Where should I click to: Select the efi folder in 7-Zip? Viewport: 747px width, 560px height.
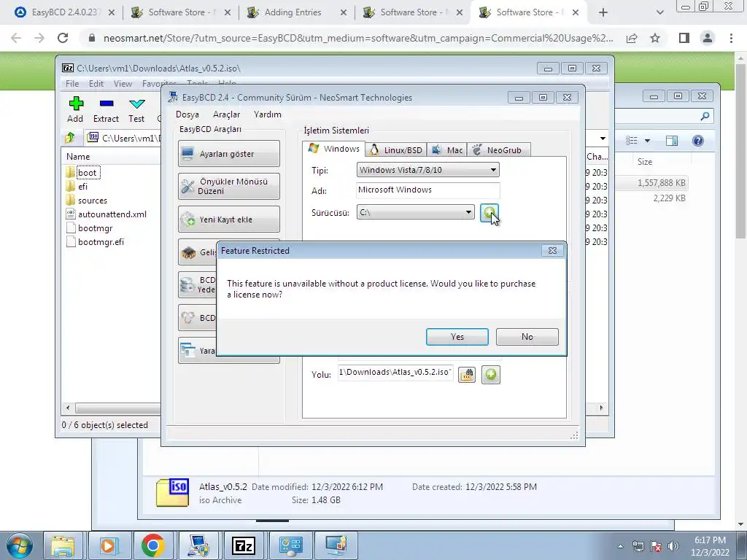click(x=82, y=186)
